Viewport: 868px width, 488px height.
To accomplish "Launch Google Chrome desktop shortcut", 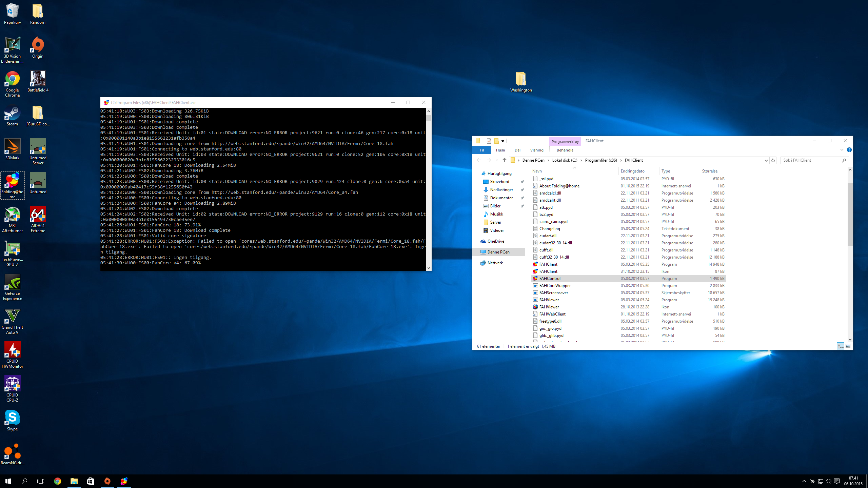I will click(x=13, y=84).
